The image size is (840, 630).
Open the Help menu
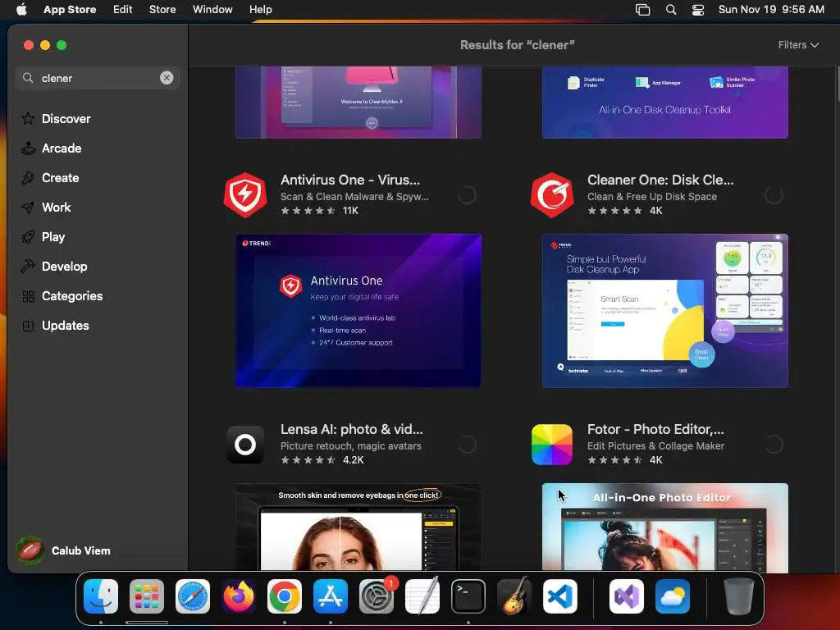point(260,9)
